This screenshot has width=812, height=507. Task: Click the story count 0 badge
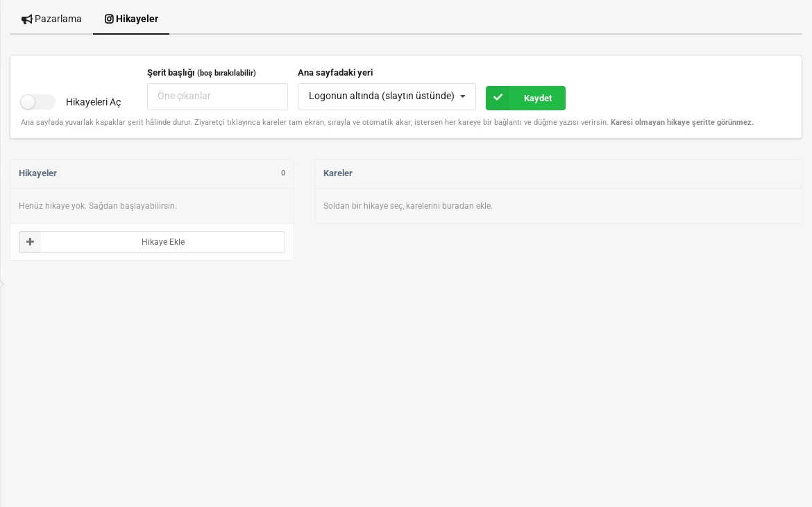(282, 173)
